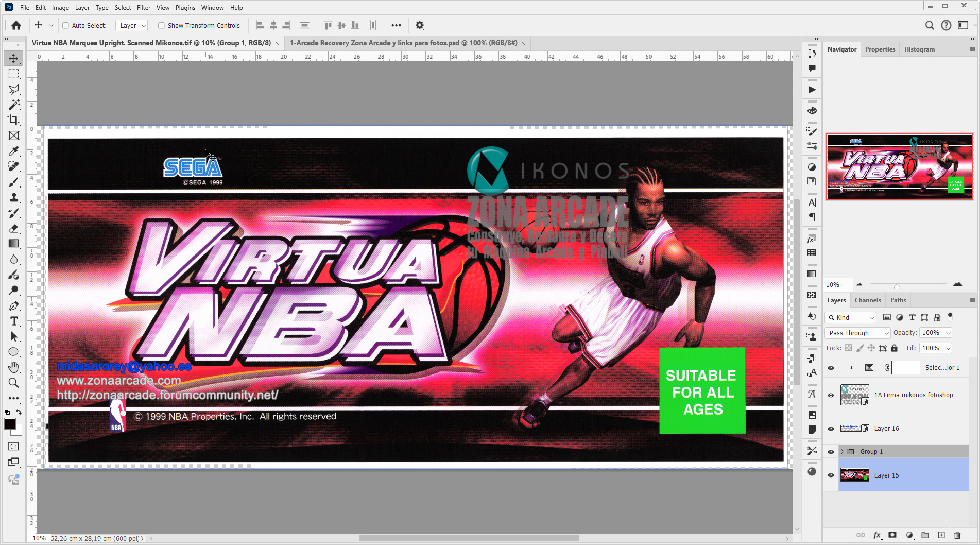Screen dimensions: 980x545
Task: Enable the Auto-Select checkbox
Action: [x=66, y=25]
